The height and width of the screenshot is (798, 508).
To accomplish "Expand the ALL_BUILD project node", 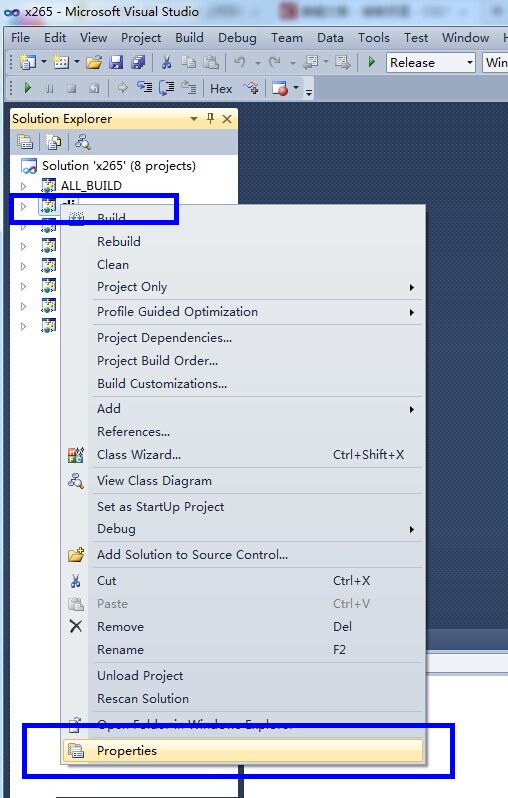I will tap(23, 186).
